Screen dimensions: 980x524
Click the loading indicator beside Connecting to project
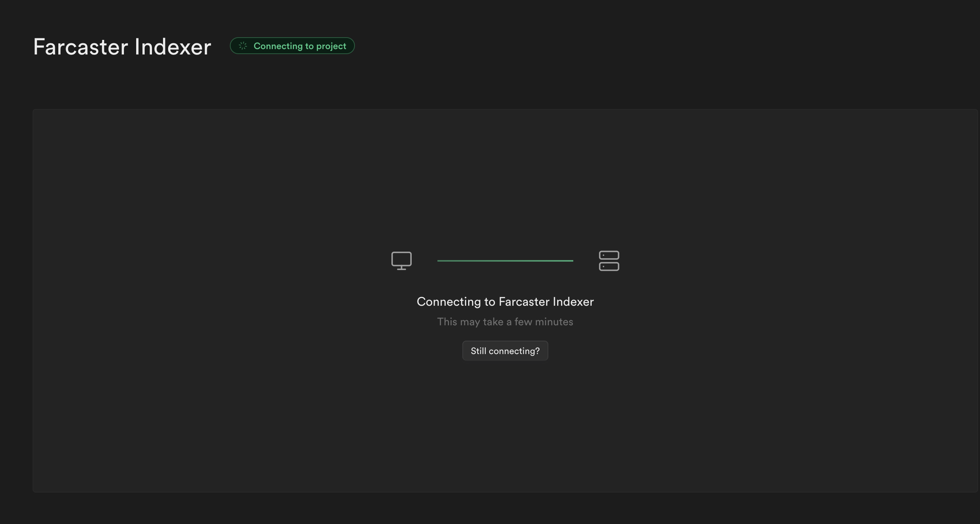point(243,46)
